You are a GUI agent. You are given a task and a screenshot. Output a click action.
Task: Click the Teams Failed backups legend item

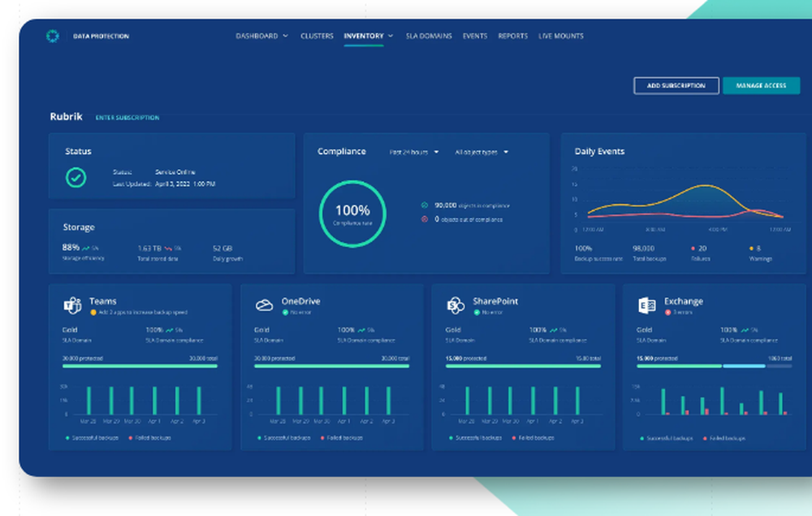[149, 438]
